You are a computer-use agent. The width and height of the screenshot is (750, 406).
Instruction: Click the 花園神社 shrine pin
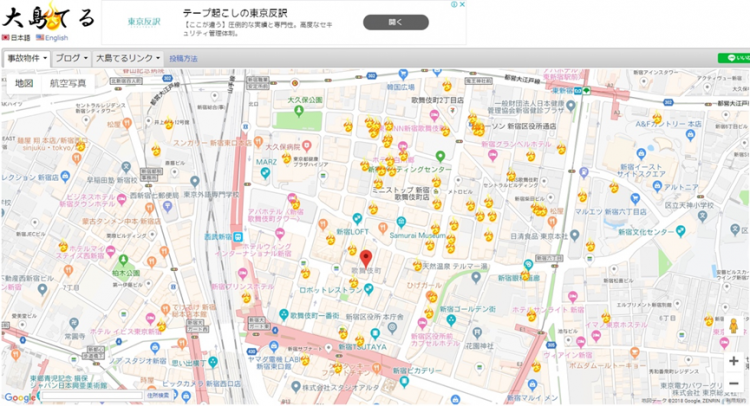[476, 333]
